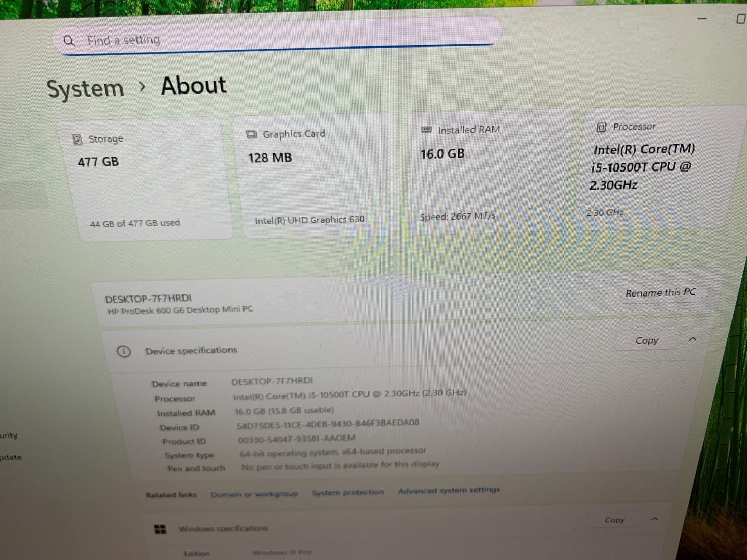Screen dimensions: 747x560
Task: Click the Device specifications info icon
Action: pos(124,352)
